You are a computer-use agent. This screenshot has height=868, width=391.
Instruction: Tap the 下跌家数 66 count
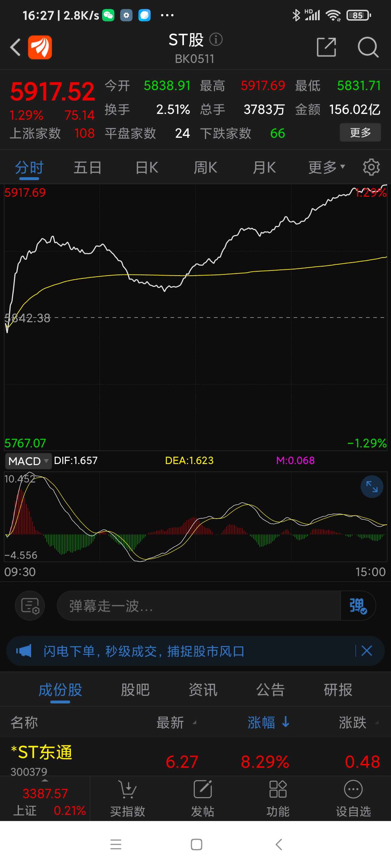[278, 133]
